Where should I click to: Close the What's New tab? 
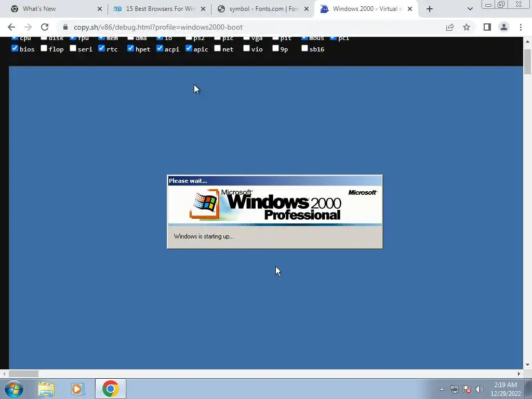pyautogui.click(x=100, y=9)
